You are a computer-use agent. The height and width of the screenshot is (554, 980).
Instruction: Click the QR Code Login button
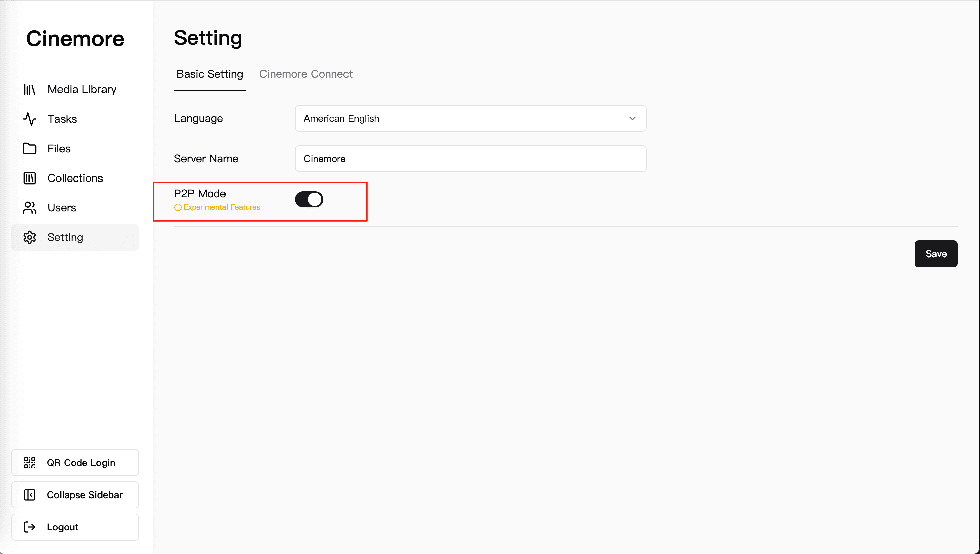click(75, 463)
